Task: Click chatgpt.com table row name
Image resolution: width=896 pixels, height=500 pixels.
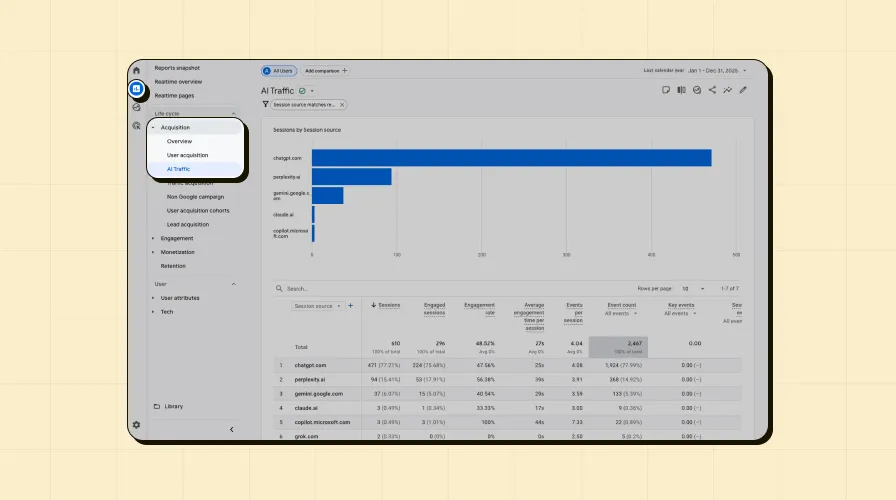Action: 310,365
